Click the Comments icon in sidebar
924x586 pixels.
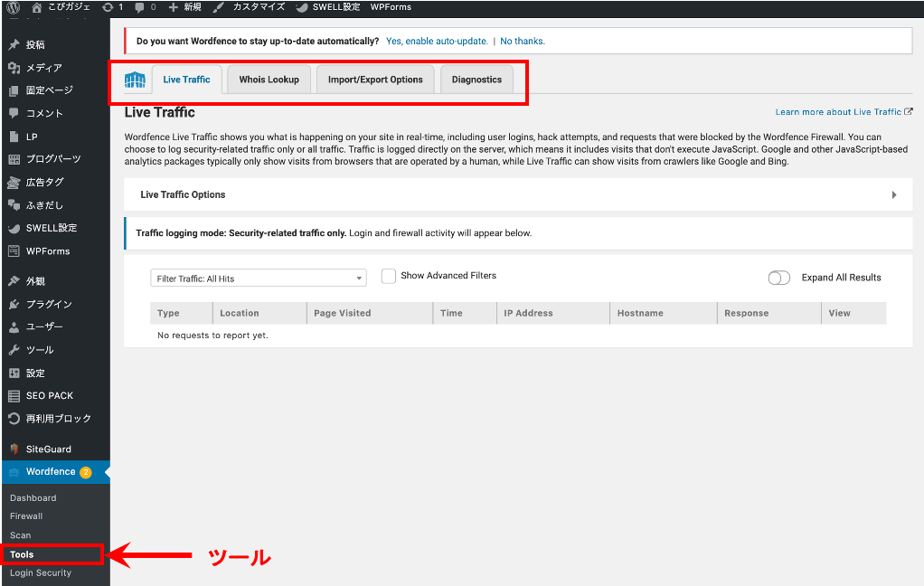(x=14, y=113)
